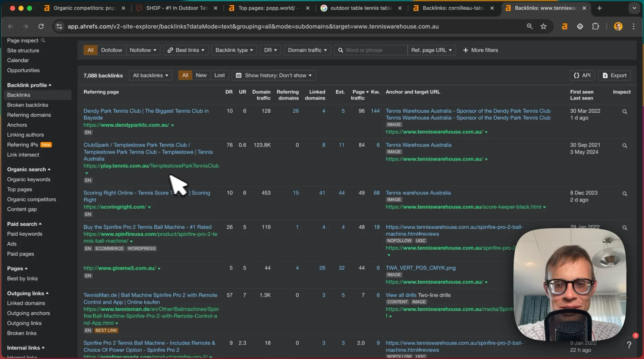Switch to the Top pages popp.world tab
Screen dimensions: 644x359
[x=269, y=8]
